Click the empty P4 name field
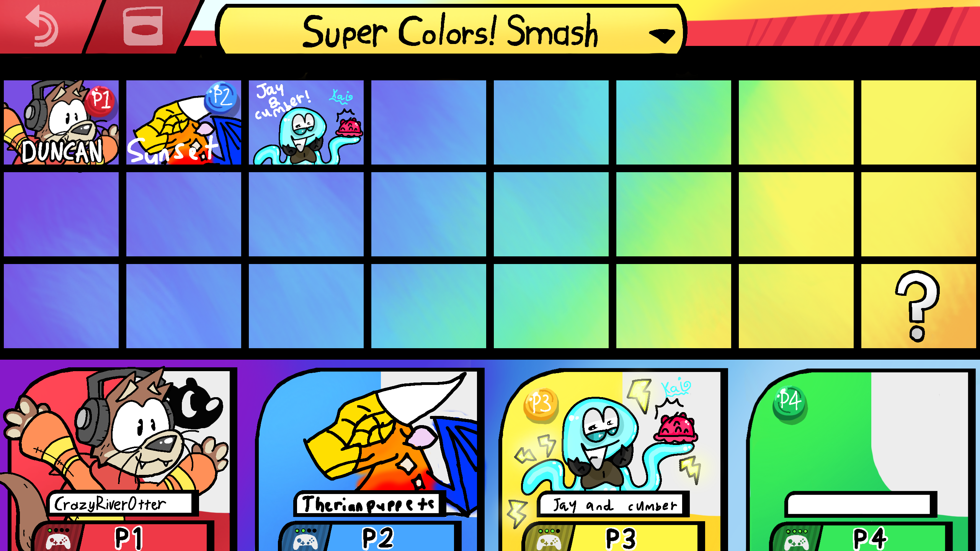The width and height of the screenshot is (980, 551). click(x=860, y=504)
